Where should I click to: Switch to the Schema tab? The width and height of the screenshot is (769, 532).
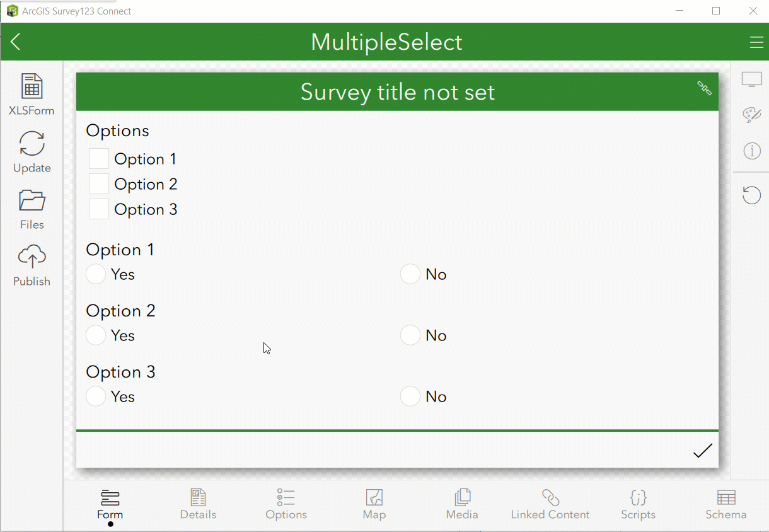pyautogui.click(x=726, y=504)
